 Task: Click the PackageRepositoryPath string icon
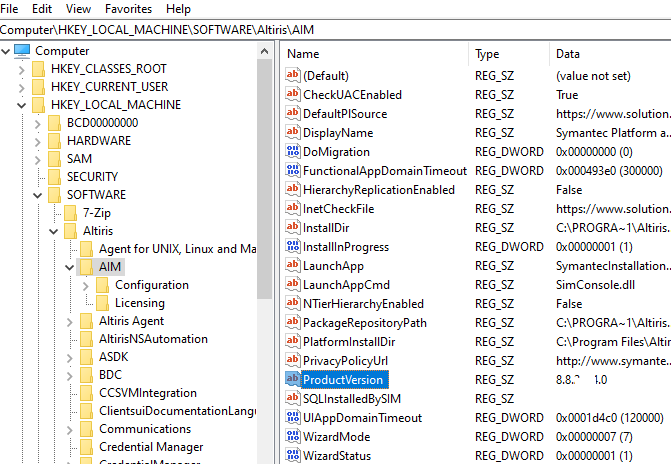293,322
